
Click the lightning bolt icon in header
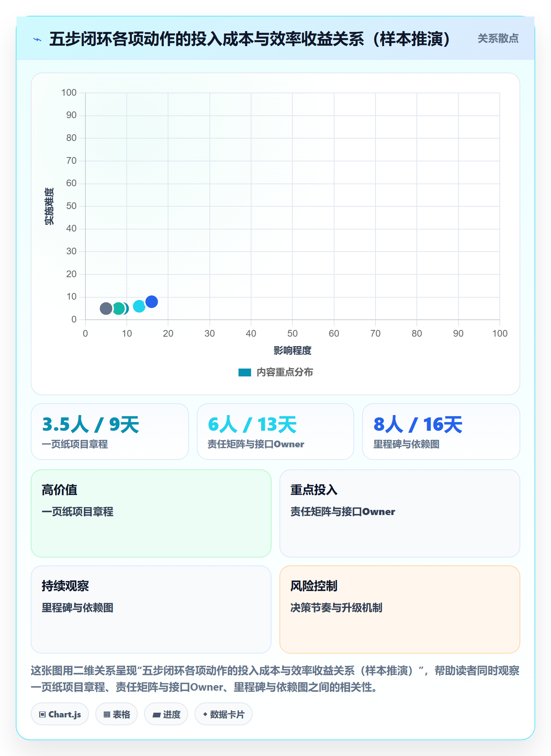click(x=37, y=39)
